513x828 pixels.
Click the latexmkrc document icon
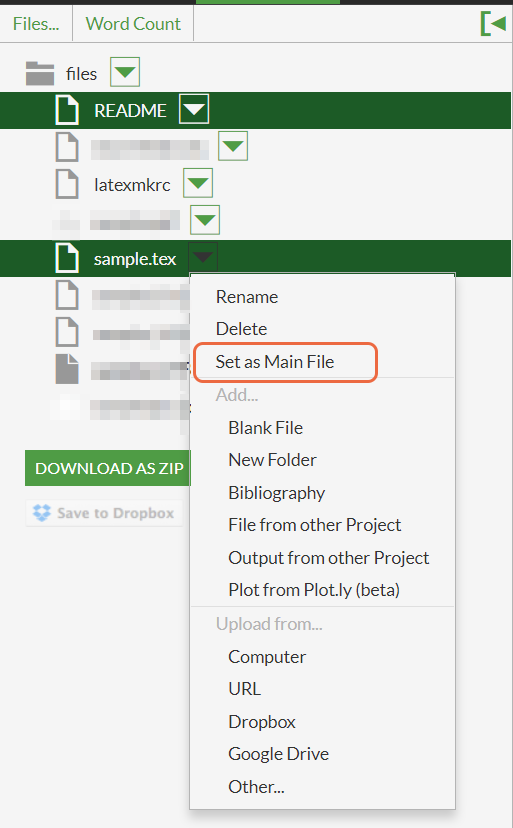[67, 184]
